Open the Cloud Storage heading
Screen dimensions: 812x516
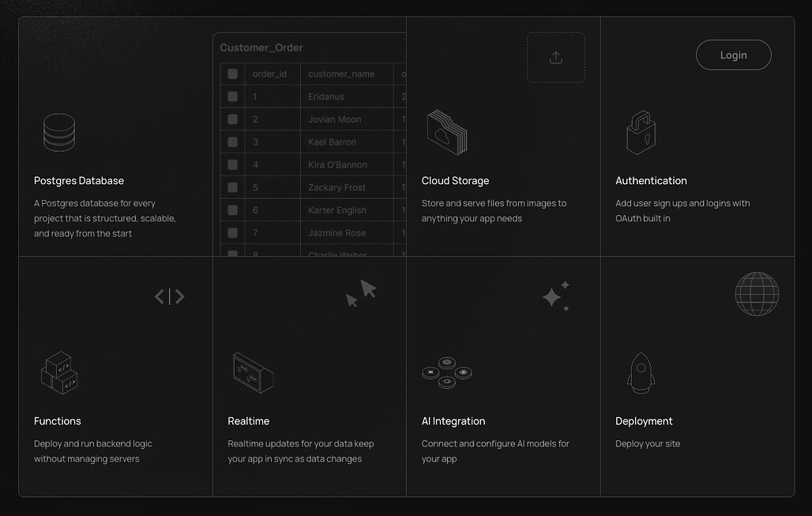click(x=455, y=181)
